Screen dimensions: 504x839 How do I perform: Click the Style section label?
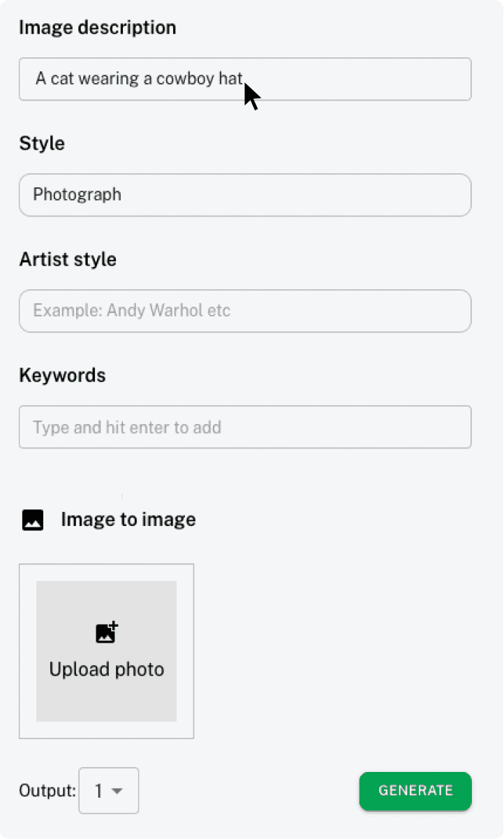tap(41, 144)
